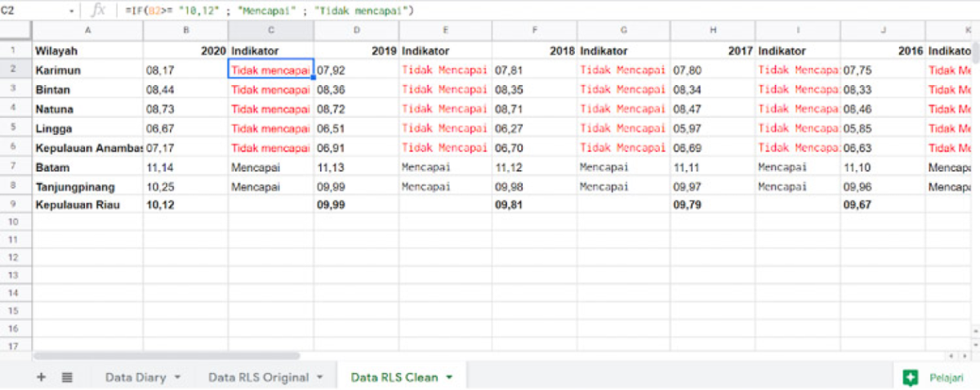
Task: Click the formula bar with IF formula
Action: click(547, 10)
